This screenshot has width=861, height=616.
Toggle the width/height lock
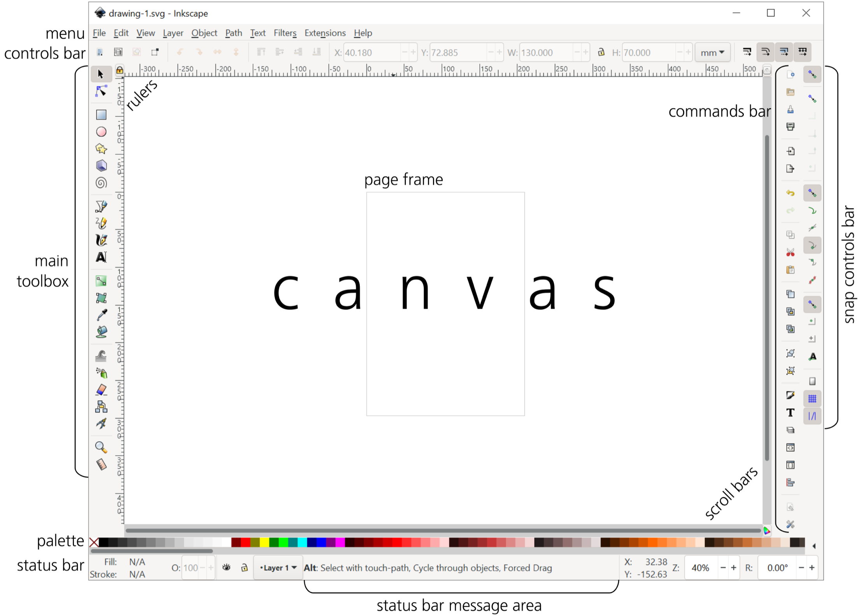coord(601,52)
